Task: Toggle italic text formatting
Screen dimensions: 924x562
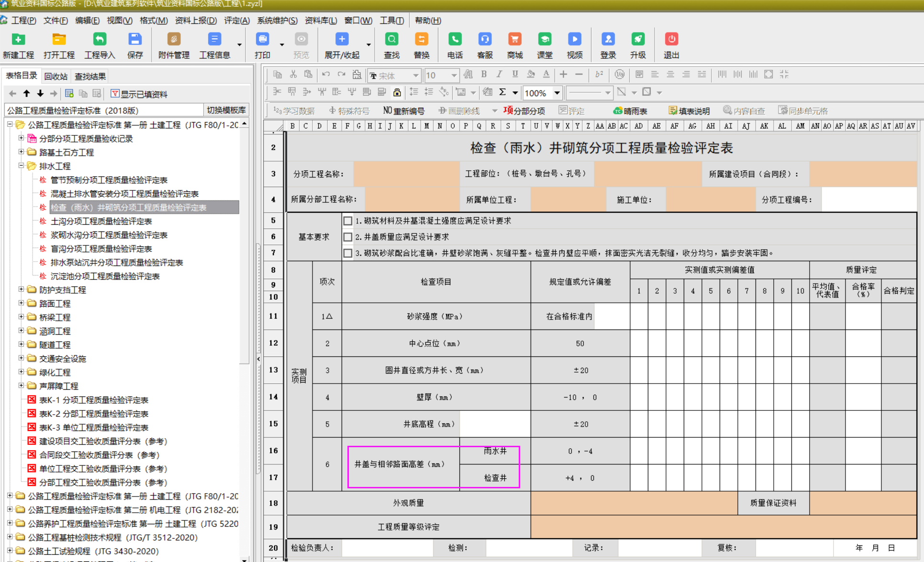Action: click(499, 74)
